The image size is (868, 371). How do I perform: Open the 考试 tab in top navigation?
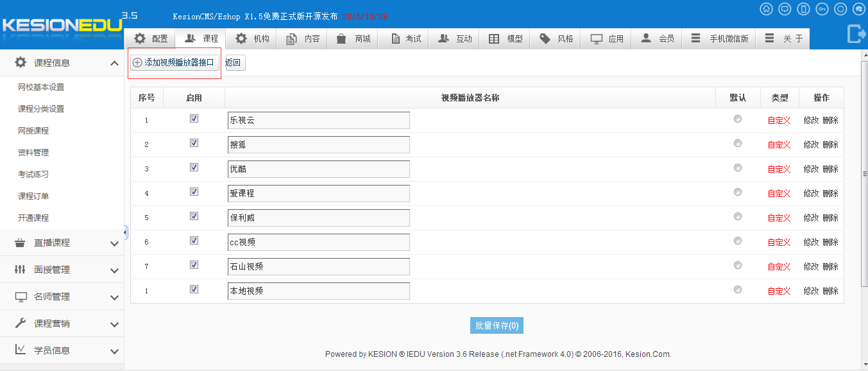pos(406,39)
